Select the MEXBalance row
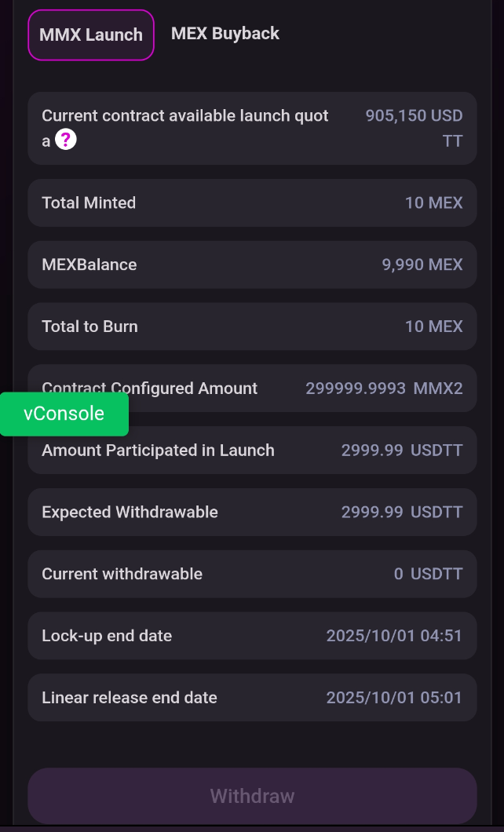This screenshot has width=504, height=832. click(x=252, y=265)
